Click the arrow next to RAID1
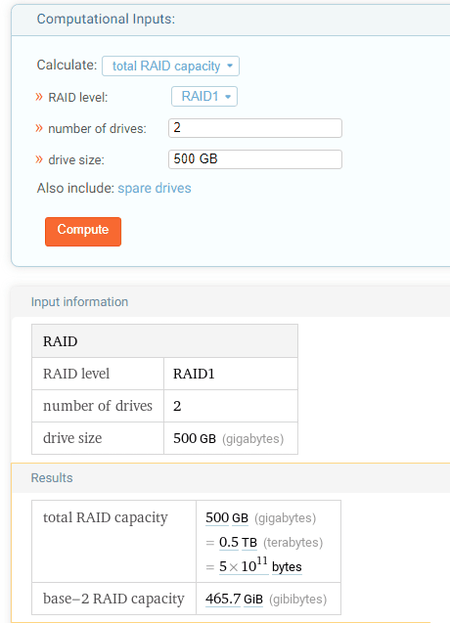This screenshot has width=450, height=623. (228, 97)
